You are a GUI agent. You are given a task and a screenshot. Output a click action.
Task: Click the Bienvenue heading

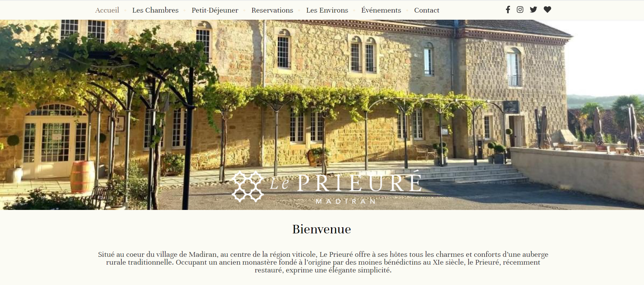click(322, 229)
